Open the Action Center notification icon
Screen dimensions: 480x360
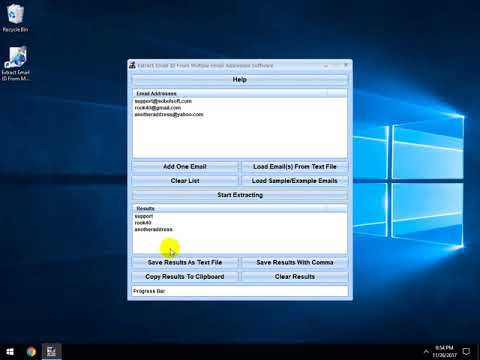coord(466,352)
